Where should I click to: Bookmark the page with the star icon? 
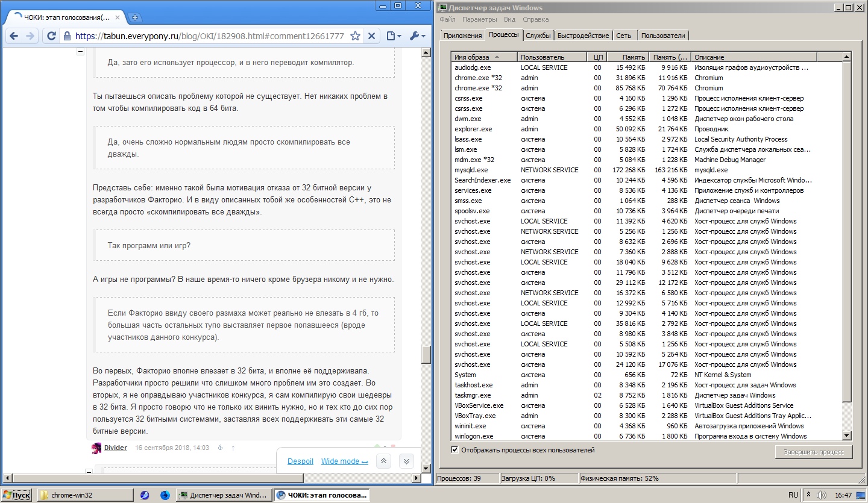coord(355,36)
